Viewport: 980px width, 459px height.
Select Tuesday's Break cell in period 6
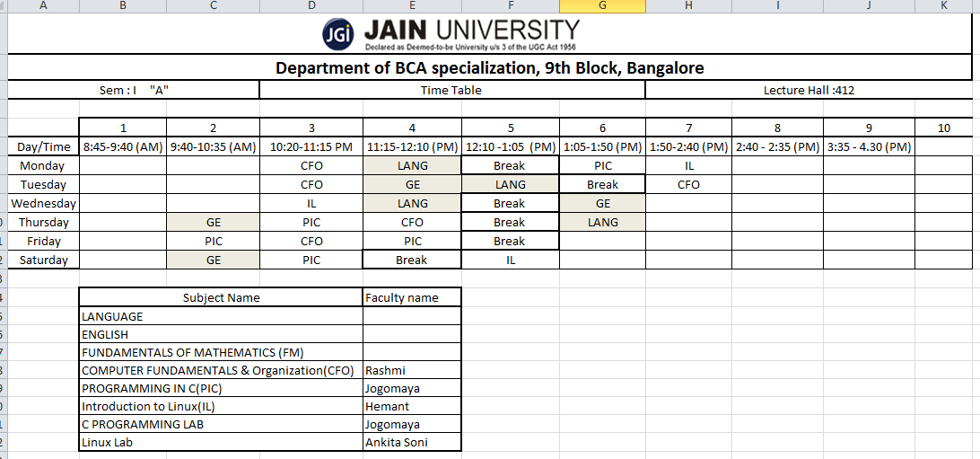pyautogui.click(x=602, y=184)
